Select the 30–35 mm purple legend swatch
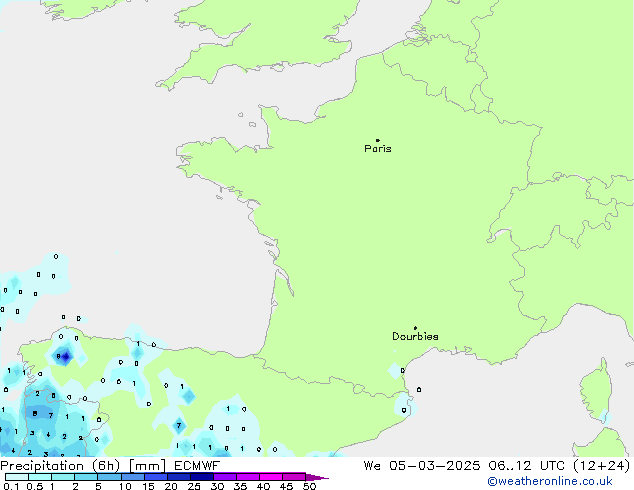 (x=224, y=477)
